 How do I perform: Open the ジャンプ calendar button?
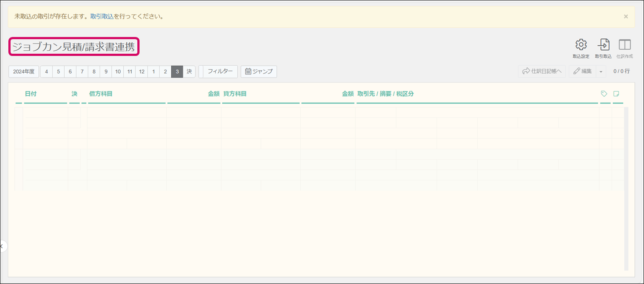click(259, 71)
